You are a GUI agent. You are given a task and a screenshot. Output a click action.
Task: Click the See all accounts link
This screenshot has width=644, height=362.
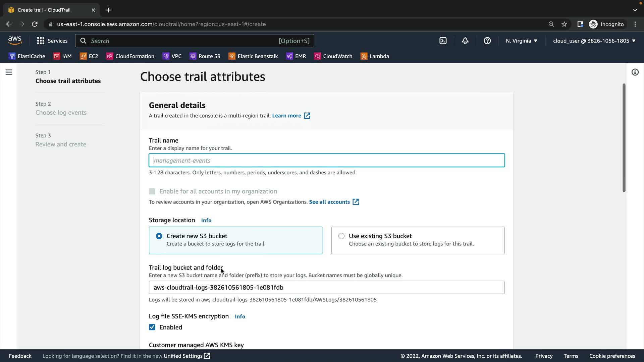pyautogui.click(x=329, y=202)
